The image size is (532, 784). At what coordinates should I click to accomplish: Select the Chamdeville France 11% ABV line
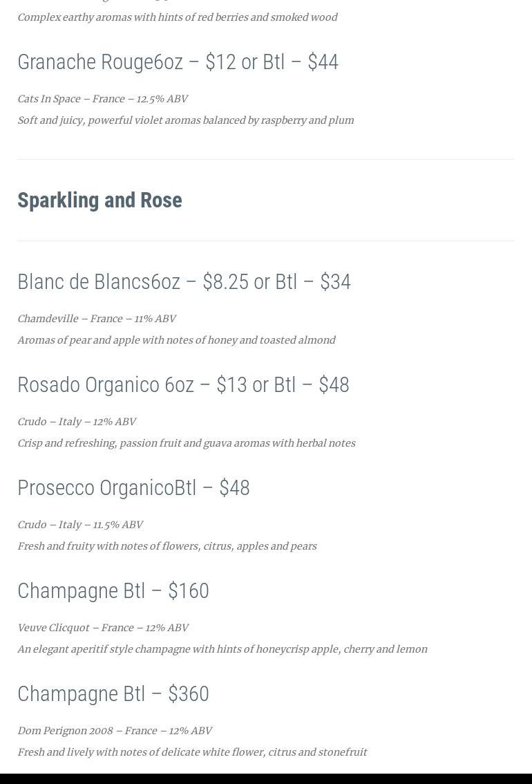[97, 319]
